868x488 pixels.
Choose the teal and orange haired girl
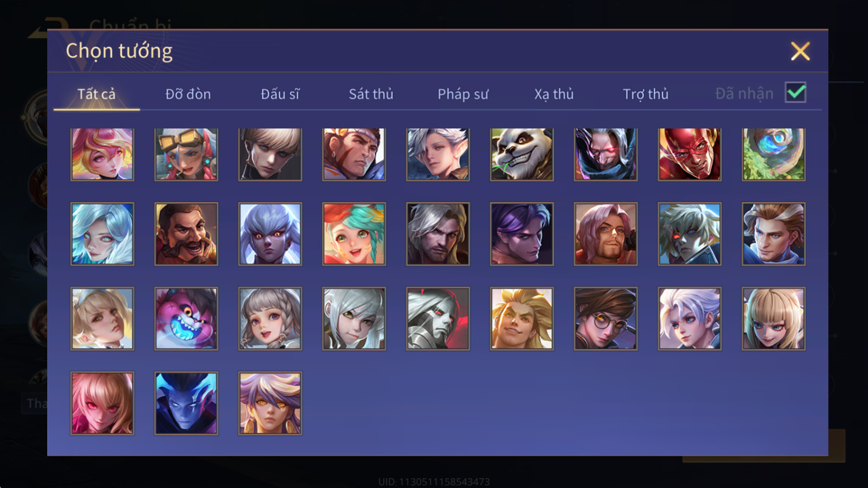pyautogui.click(x=354, y=234)
